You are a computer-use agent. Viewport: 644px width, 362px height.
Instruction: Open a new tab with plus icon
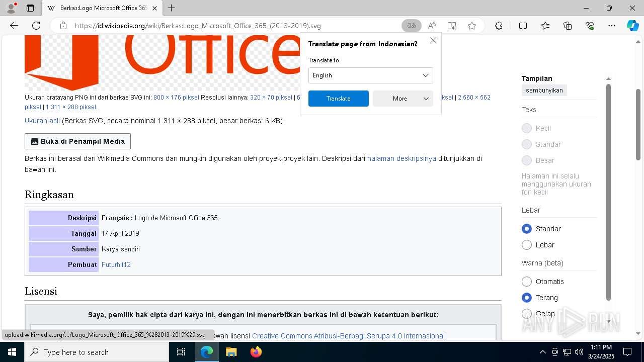(x=172, y=8)
